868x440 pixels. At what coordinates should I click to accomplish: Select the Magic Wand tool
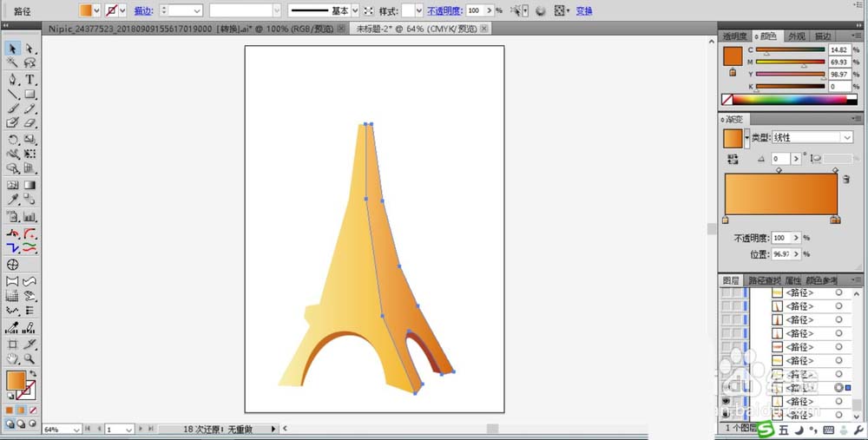(x=12, y=63)
